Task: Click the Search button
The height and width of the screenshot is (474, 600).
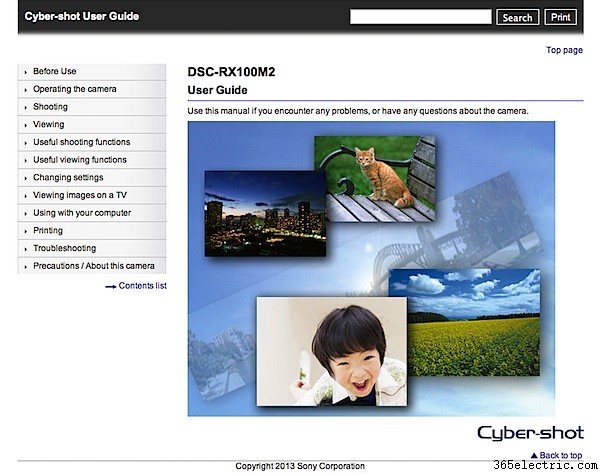Action: pyautogui.click(x=517, y=17)
